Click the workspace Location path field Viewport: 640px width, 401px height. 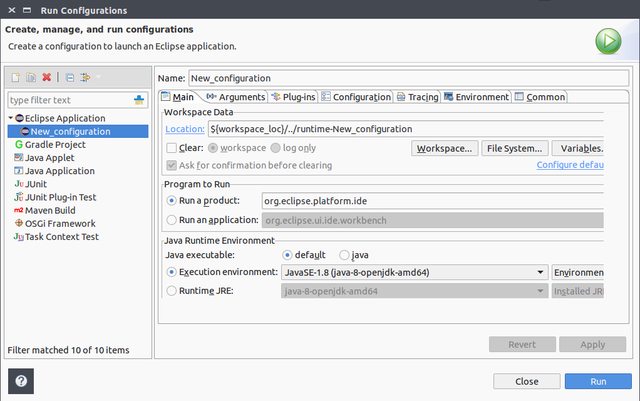point(406,129)
